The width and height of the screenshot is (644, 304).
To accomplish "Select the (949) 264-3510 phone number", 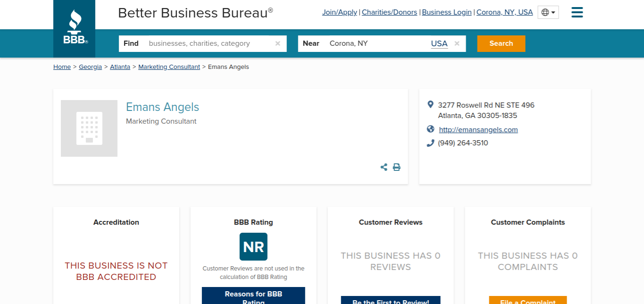I will [463, 143].
